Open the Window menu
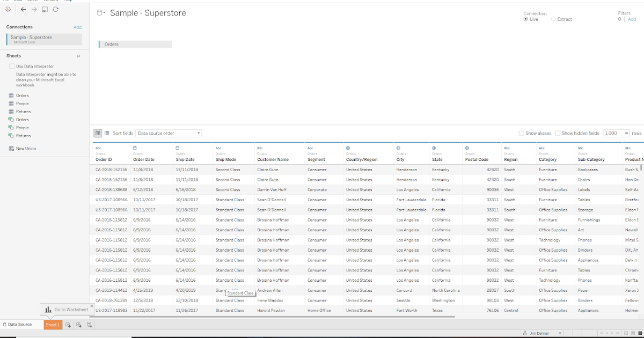This screenshot has width=644, height=338. pyautogui.click(x=51, y=1)
